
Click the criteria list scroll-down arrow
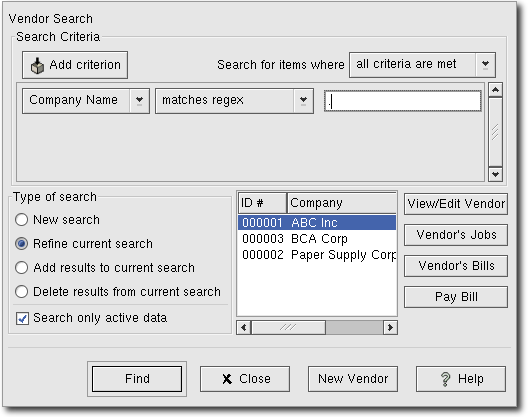pos(495,174)
